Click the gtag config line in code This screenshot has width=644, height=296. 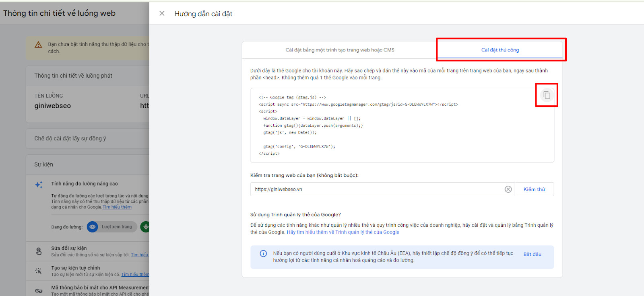point(299,146)
